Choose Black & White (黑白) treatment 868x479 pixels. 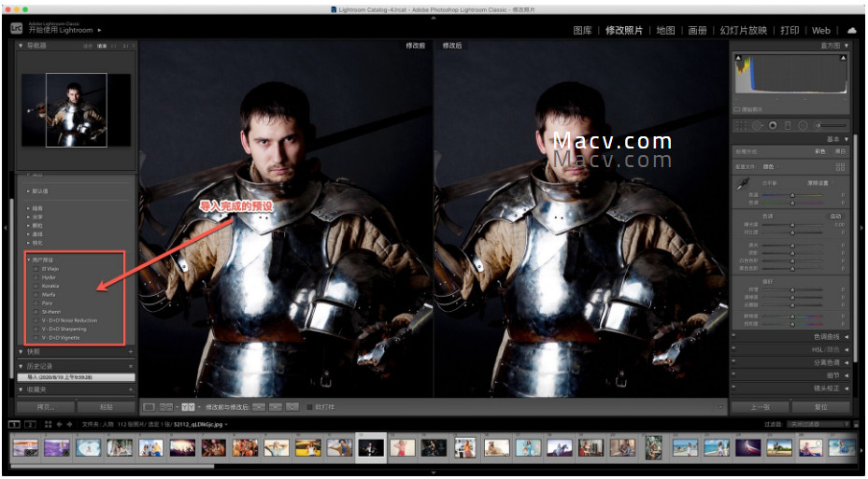point(840,151)
